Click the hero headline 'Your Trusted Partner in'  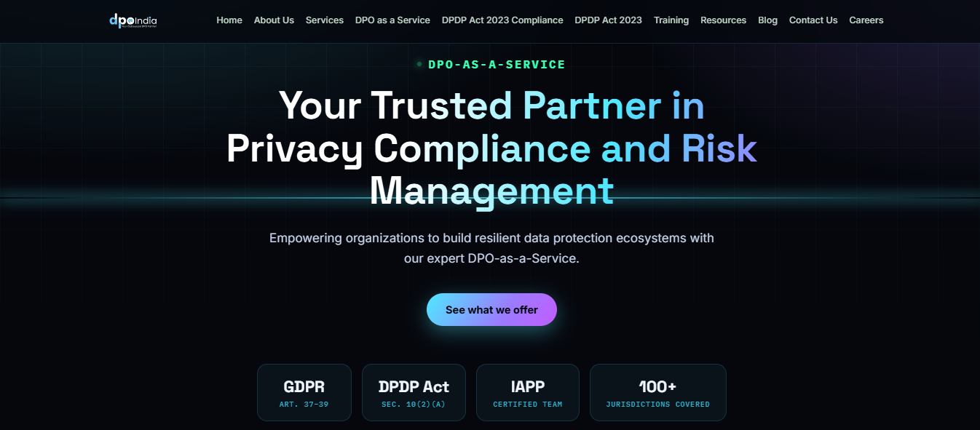(x=491, y=105)
